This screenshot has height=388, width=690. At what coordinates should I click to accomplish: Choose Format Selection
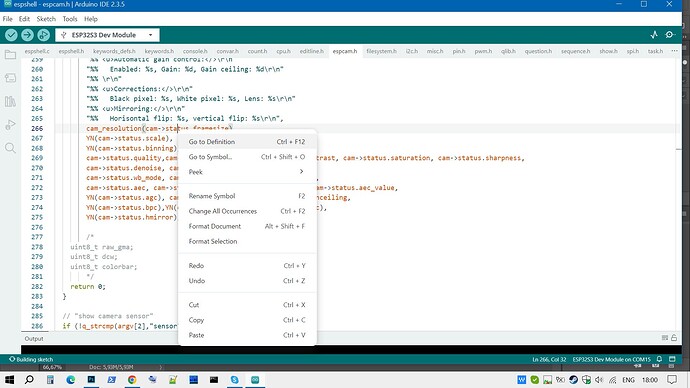[x=247, y=241]
